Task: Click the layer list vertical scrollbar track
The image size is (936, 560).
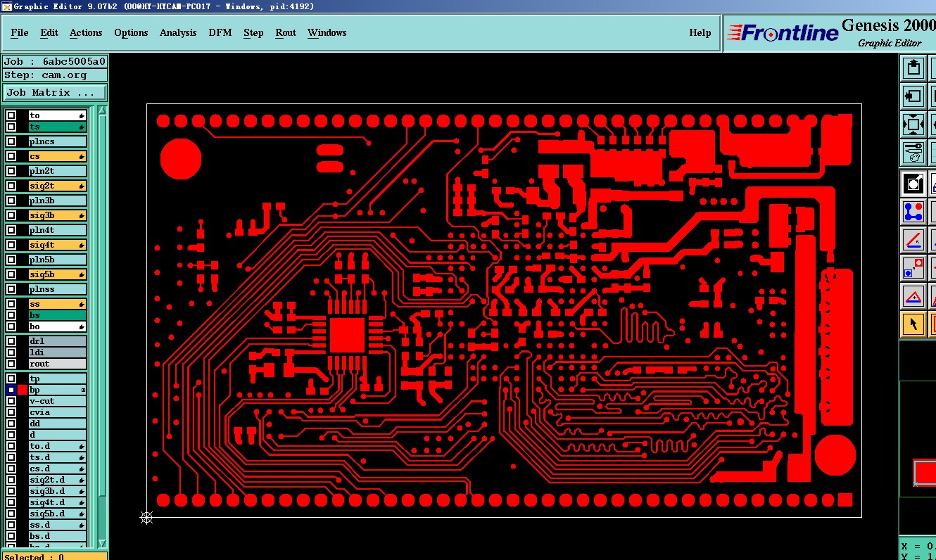Action: pos(103,325)
